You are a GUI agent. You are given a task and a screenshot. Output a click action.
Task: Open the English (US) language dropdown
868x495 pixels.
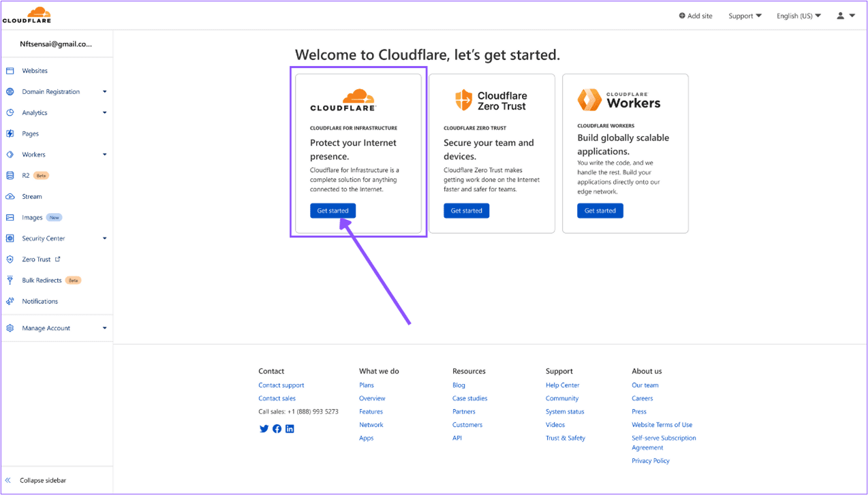[x=799, y=16]
